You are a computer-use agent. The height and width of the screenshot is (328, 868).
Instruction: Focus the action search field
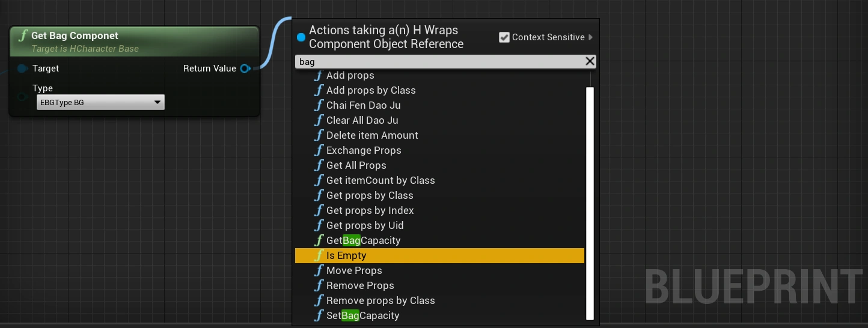click(x=439, y=61)
